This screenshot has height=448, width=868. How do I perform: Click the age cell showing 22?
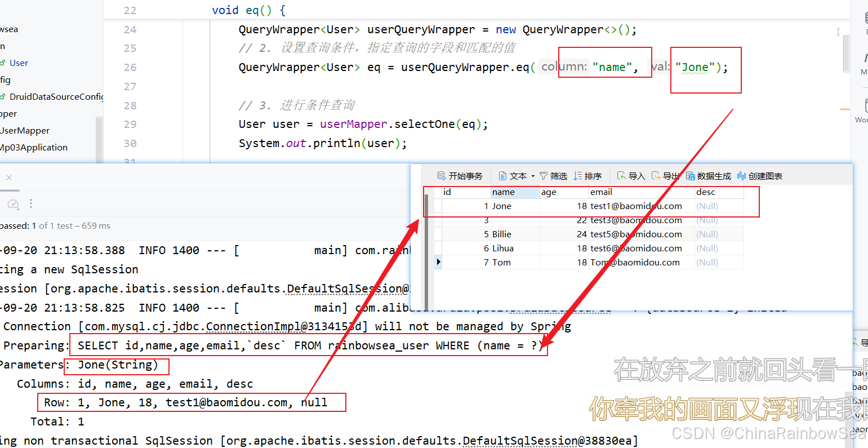pyautogui.click(x=564, y=220)
